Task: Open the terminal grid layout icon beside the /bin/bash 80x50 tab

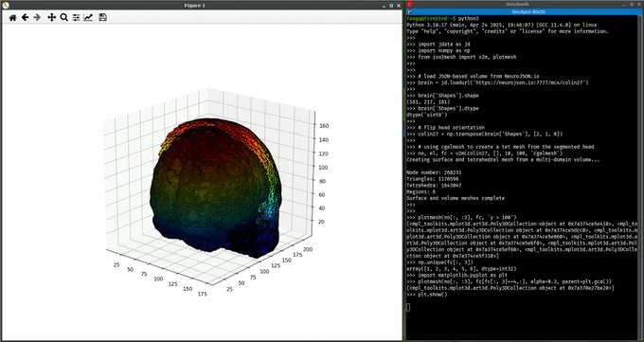Action: click(409, 12)
